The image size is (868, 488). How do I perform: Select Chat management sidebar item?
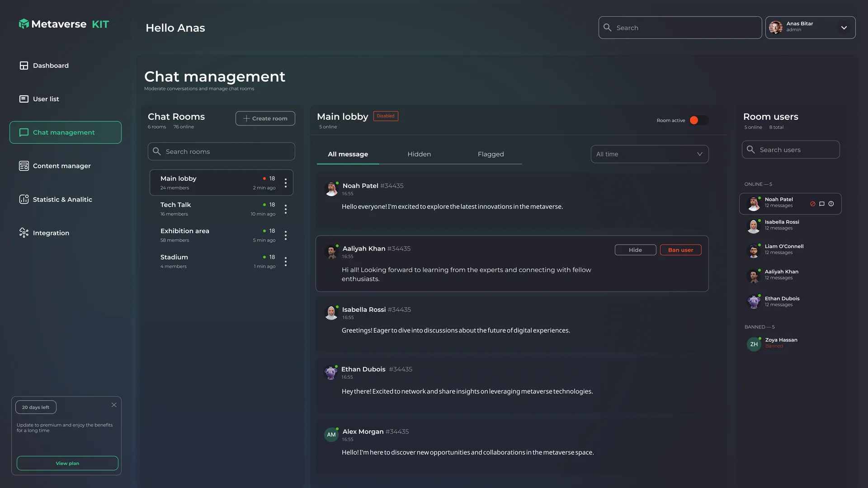click(x=66, y=132)
